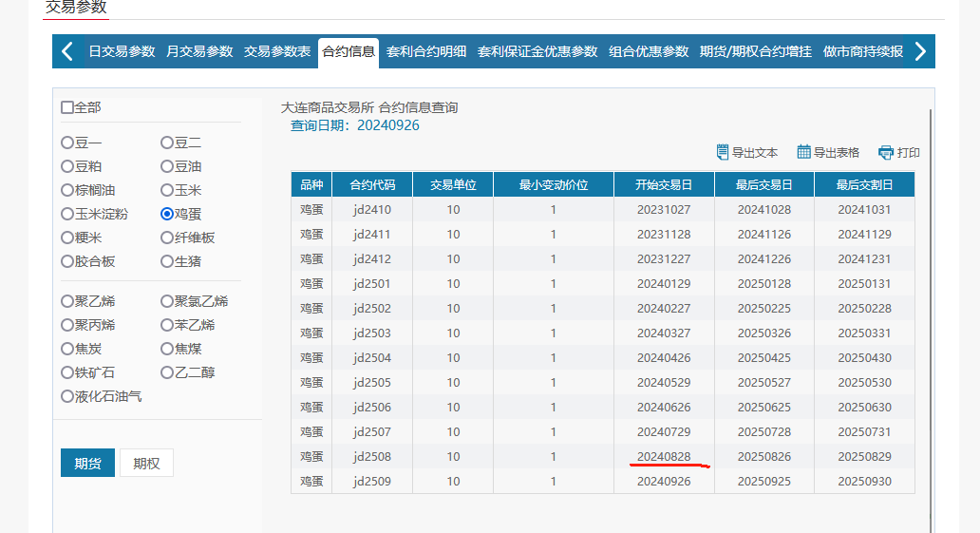Tick the 全部 checkbox
This screenshot has height=533, width=980.
66,107
